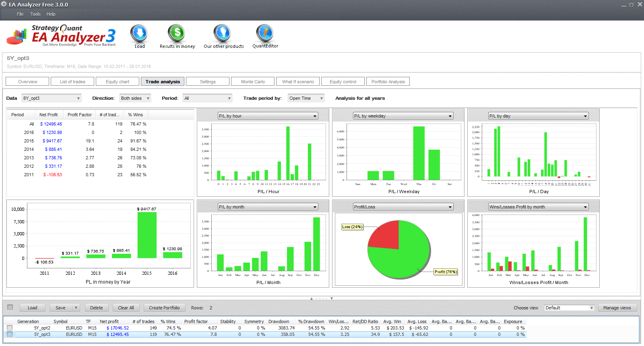This screenshot has height=346, width=644.
Task: Click the StrategyQuant EA Analyzer logo
Action: [61, 36]
